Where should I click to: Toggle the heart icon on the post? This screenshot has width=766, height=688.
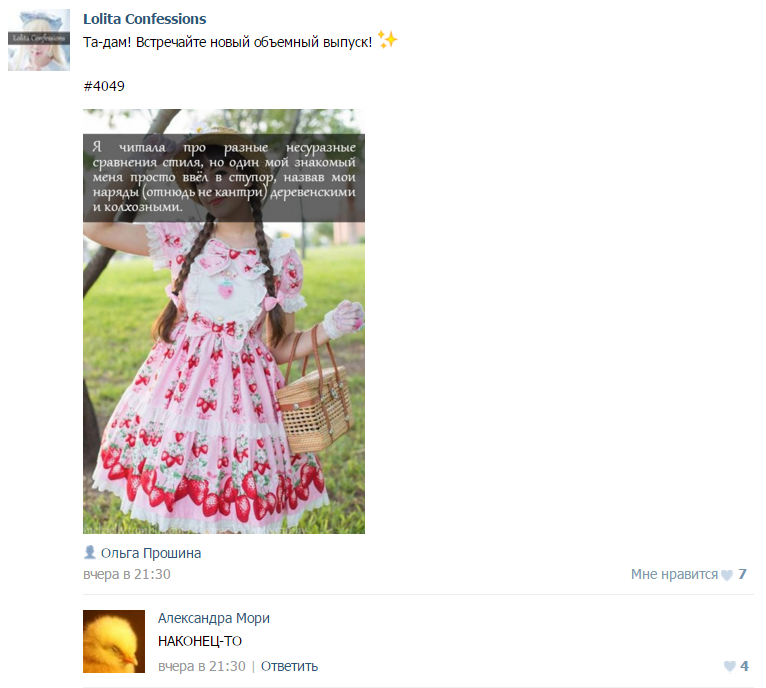click(x=727, y=575)
